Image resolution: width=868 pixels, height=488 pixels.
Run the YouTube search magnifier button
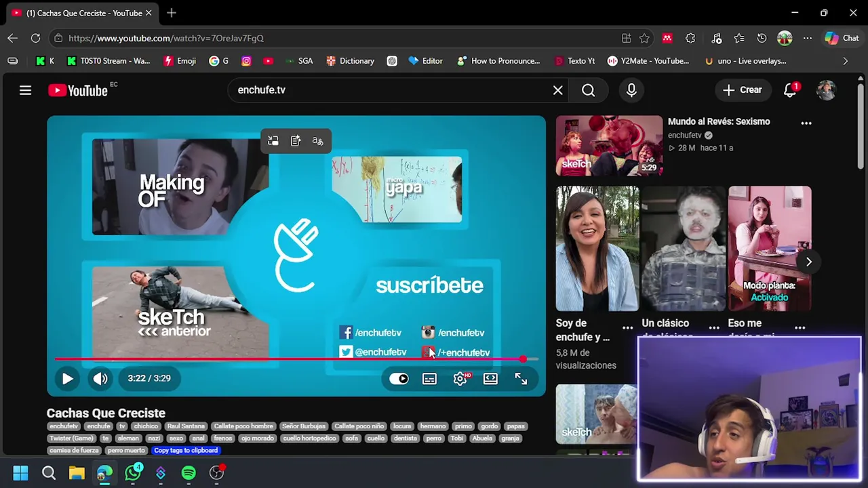pos(588,90)
